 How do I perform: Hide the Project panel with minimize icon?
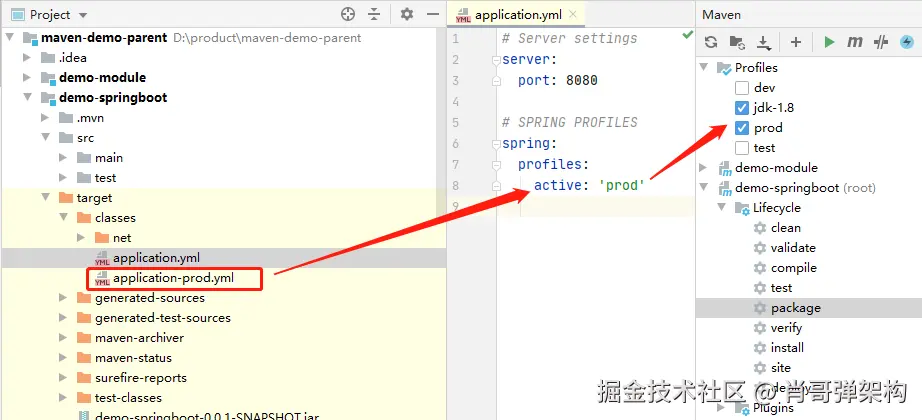(x=433, y=14)
